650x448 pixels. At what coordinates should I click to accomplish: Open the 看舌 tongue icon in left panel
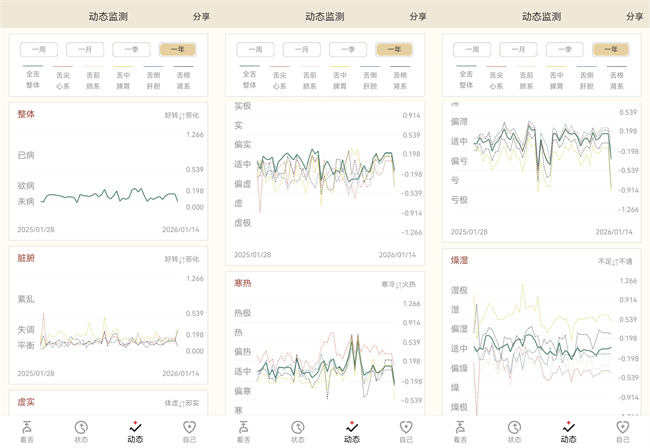pos(27,427)
